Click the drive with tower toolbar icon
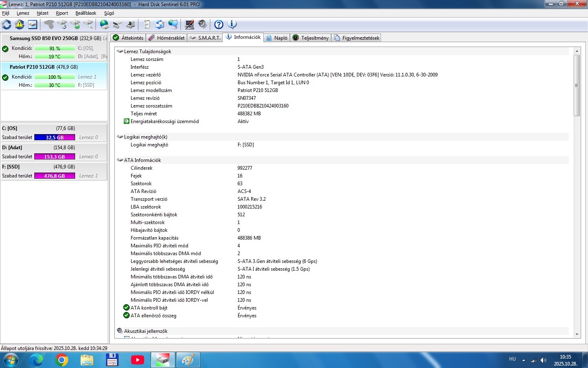The width and height of the screenshot is (588, 368). point(131,25)
